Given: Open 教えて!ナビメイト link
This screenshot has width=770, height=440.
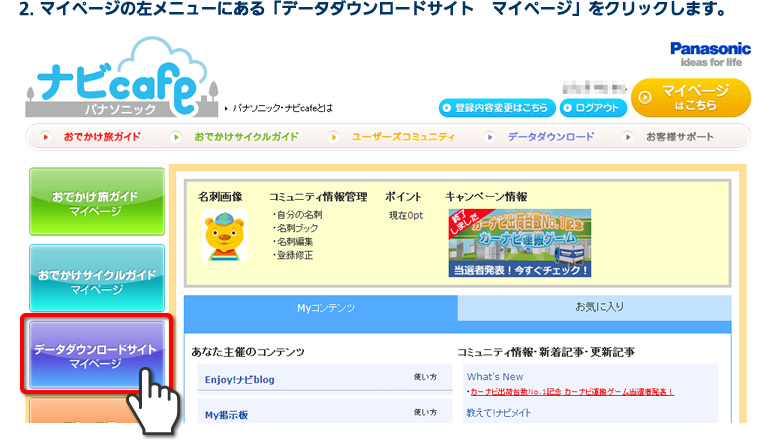Looking at the screenshot, I should 498,413.
